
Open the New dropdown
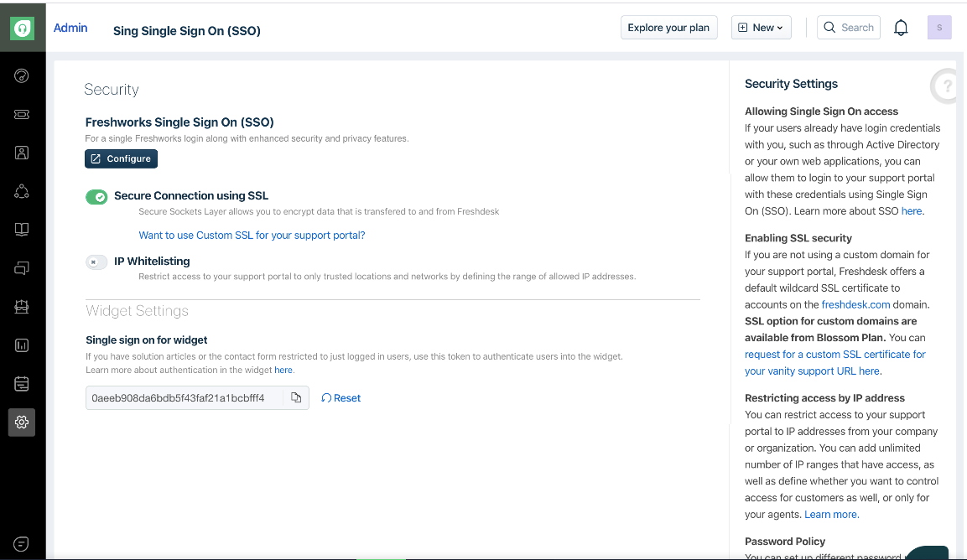click(761, 28)
